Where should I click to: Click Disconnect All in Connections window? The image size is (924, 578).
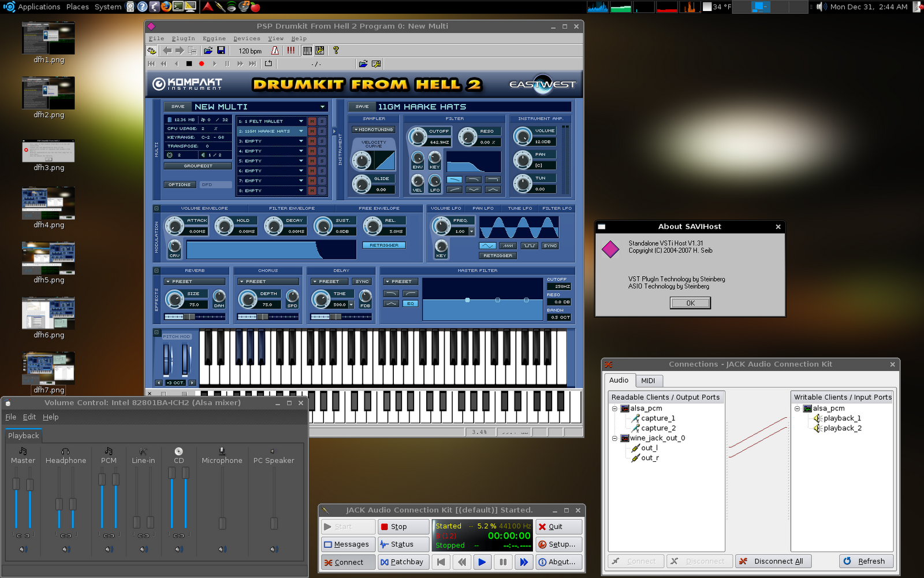pyautogui.click(x=773, y=561)
